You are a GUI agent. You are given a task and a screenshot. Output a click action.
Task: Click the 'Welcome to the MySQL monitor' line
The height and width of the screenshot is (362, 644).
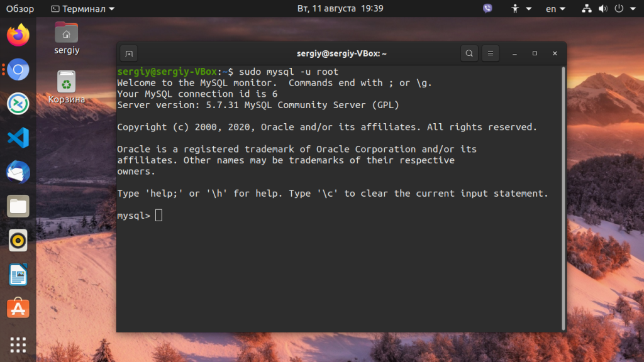click(274, 83)
